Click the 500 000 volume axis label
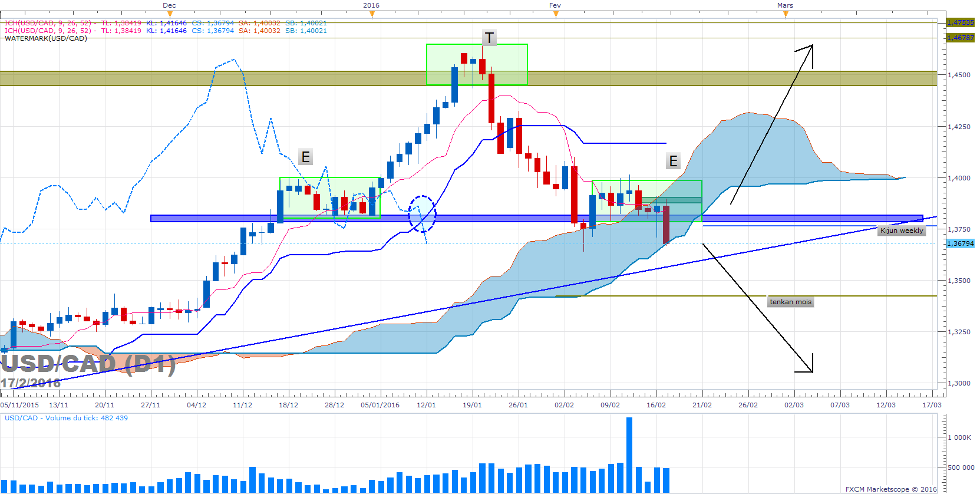The width and height of the screenshot is (980, 494). pos(961,467)
